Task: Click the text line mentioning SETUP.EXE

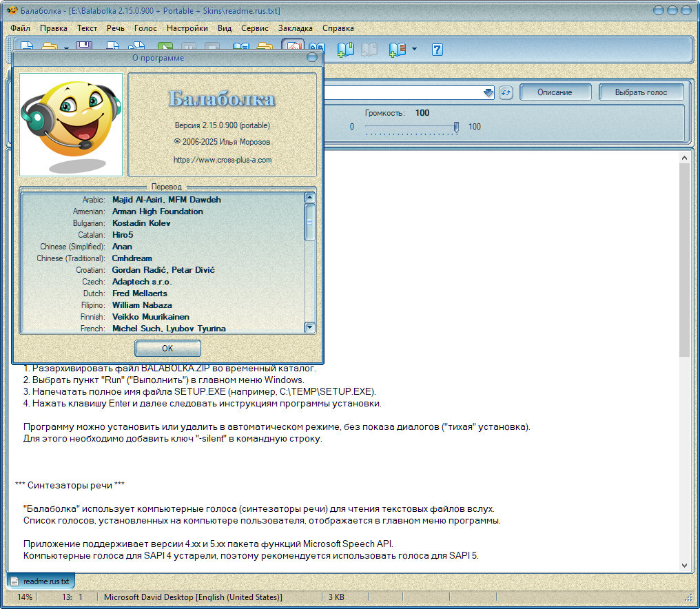Action: [200, 391]
